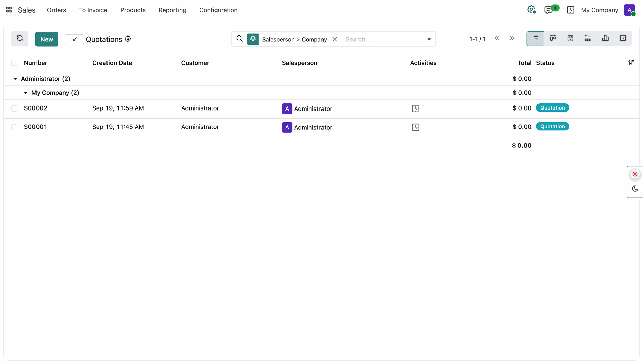Image resolution: width=643 pixels, height=364 pixels.
Task: Click the refresh icon button
Action: (20, 39)
